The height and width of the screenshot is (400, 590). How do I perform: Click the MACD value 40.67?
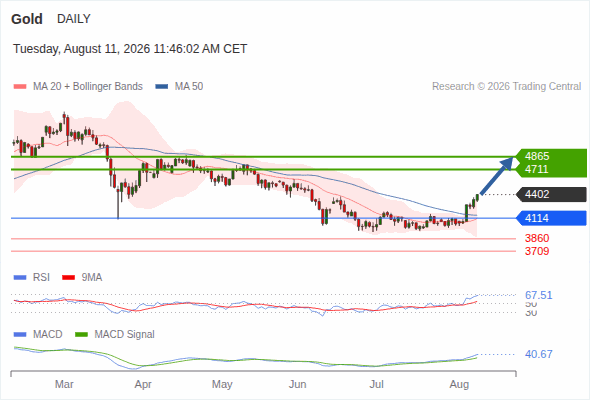point(539,354)
